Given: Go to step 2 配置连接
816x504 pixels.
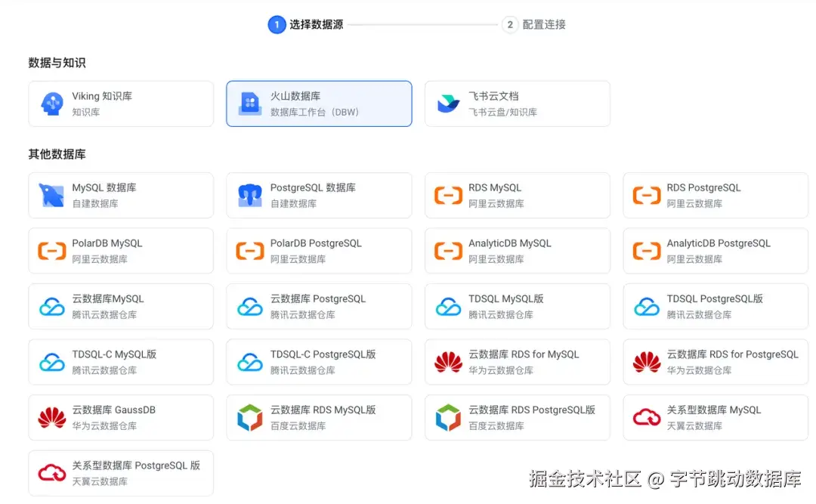Looking at the screenshot, I should click(534, 24).
